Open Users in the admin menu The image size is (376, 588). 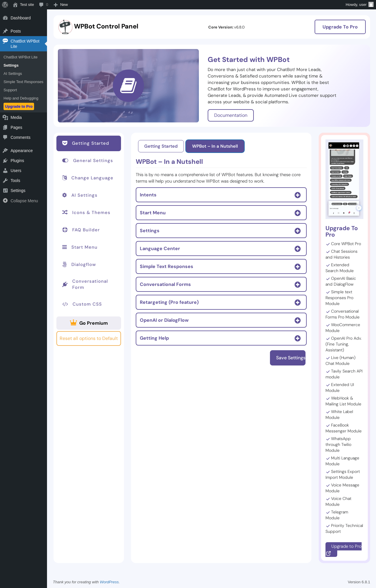point(23,171)
